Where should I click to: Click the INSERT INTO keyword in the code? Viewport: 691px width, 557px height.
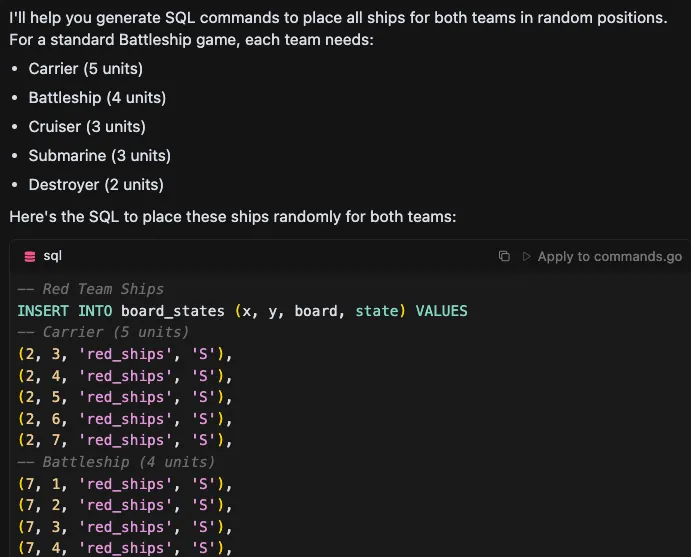tap(65, 311)
